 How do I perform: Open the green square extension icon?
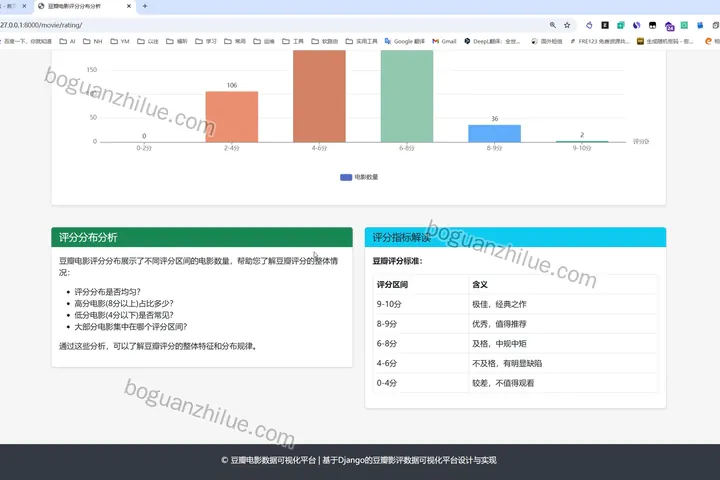click(684, 25)
